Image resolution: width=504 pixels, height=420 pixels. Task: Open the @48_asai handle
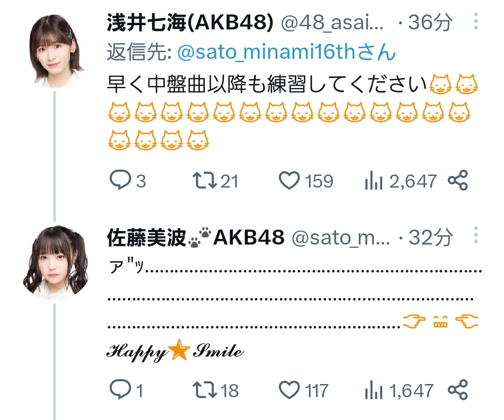coord(332,23)
